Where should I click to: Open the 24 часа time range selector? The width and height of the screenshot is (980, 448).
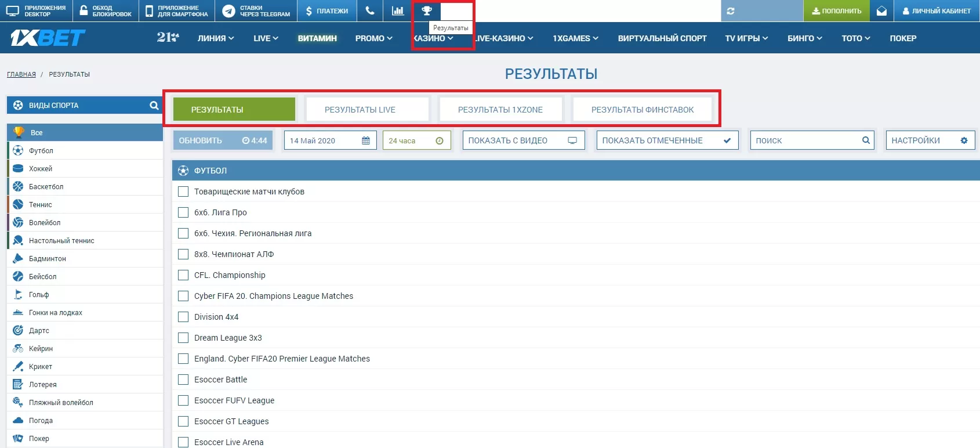(x=416, y=140)
